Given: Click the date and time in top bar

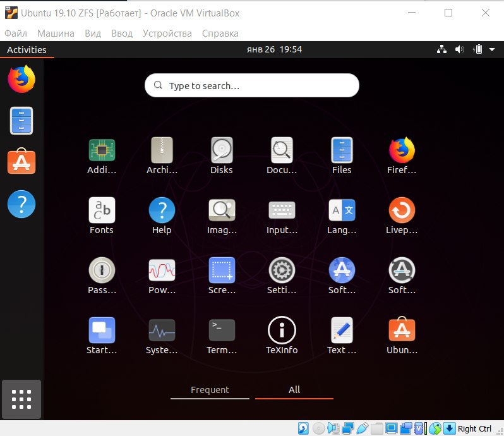Looking at the screenshot, I should tap(274, 49).
